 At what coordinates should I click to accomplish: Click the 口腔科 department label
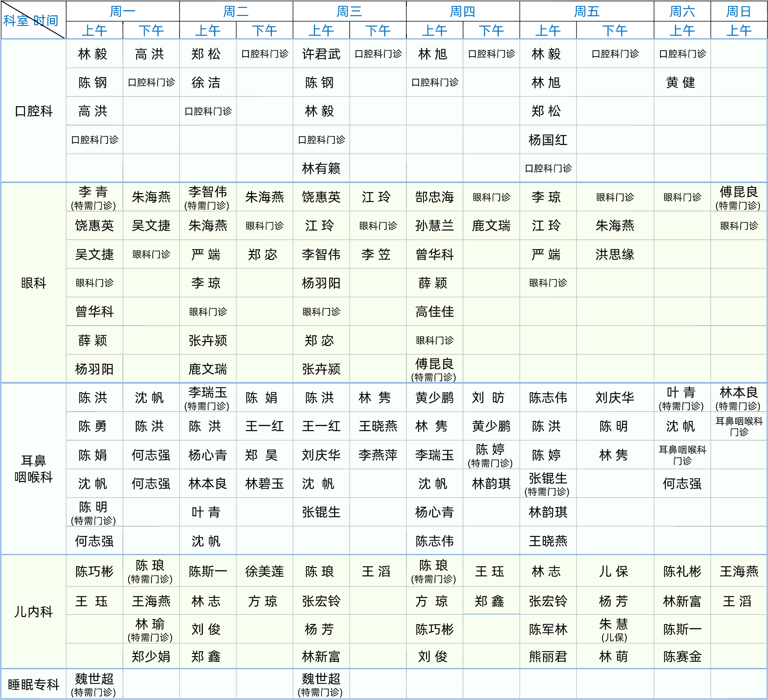(33, 111)
